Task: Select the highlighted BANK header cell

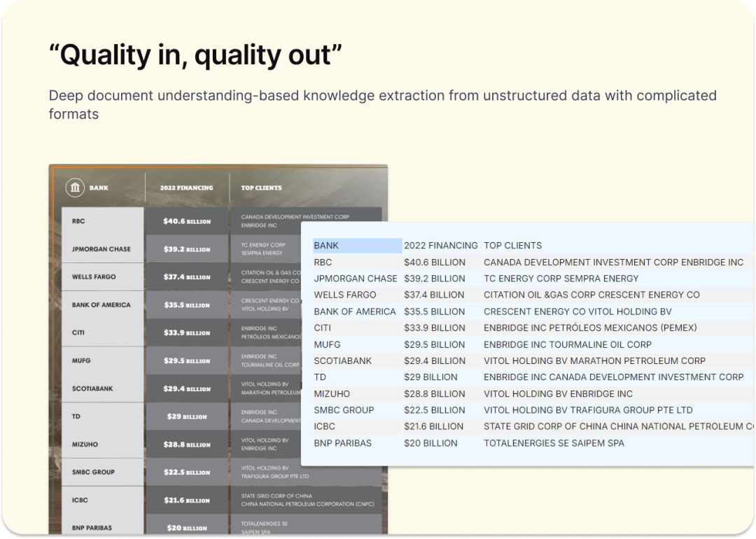Action: pos(357,246)
